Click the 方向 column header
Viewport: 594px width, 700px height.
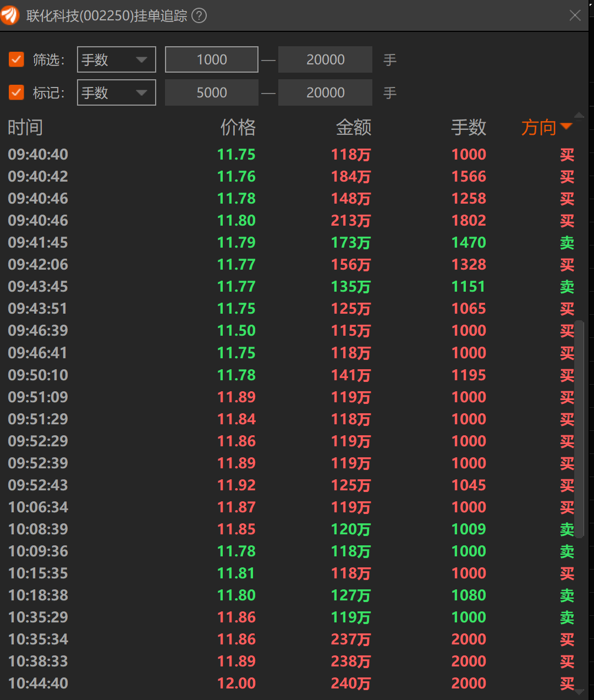click(538, 128)
